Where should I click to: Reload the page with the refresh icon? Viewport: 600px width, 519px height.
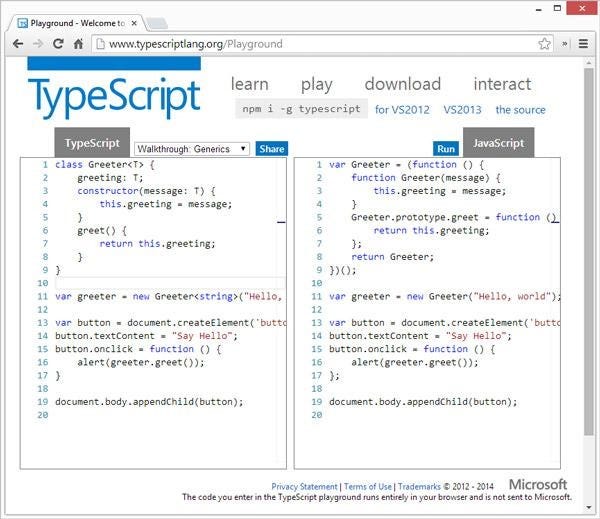(58, 44)
